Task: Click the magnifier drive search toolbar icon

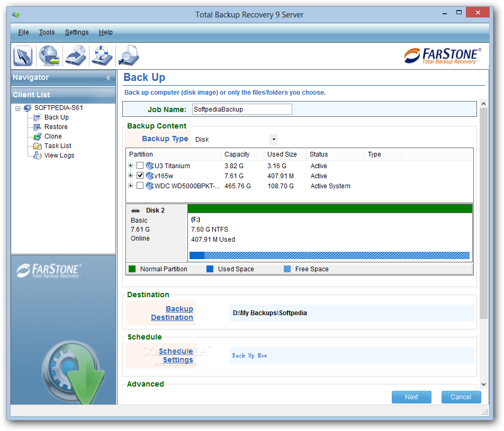Action: [129, 56]
